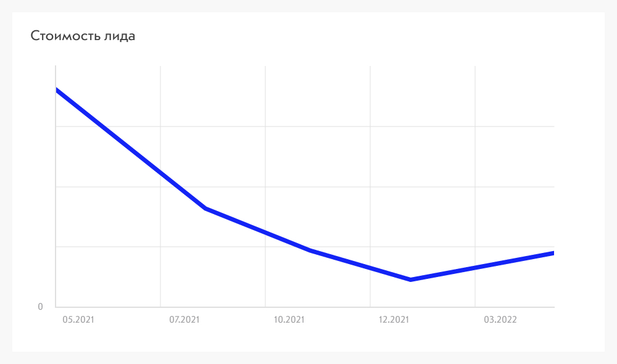The height and width of the screenshot is (364, 617).
Task: Click the blue line's steep descending segment
Action: [x=131, y=149]
